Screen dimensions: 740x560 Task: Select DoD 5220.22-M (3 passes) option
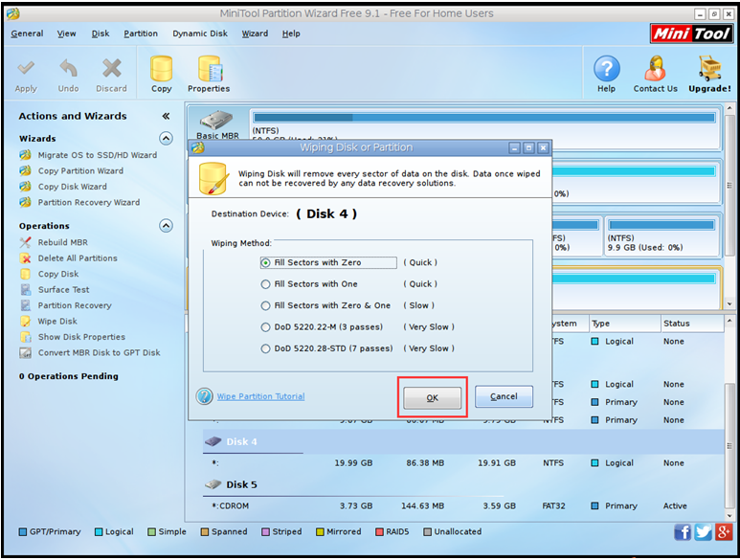click(266, 327)
